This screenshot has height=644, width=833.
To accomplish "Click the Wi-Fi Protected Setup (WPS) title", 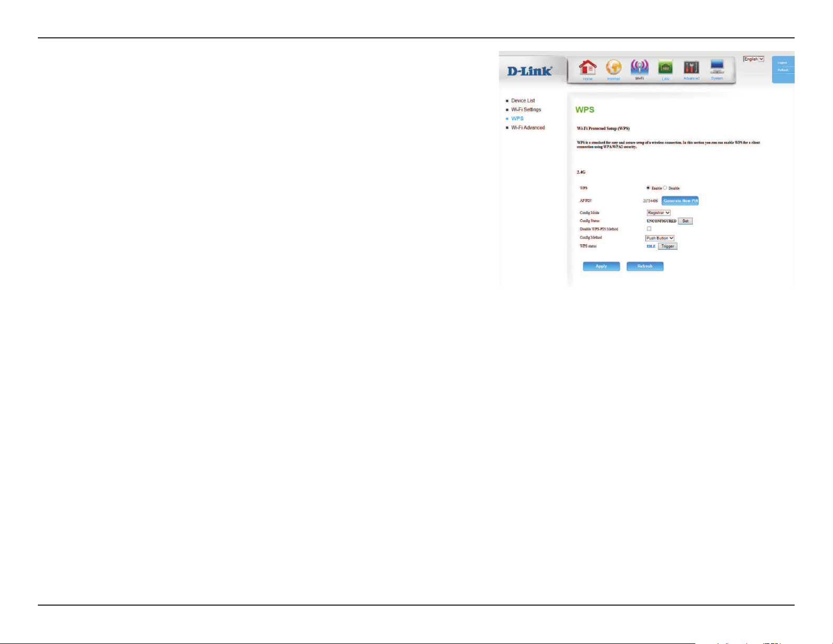I will click(x=603, y=128).
